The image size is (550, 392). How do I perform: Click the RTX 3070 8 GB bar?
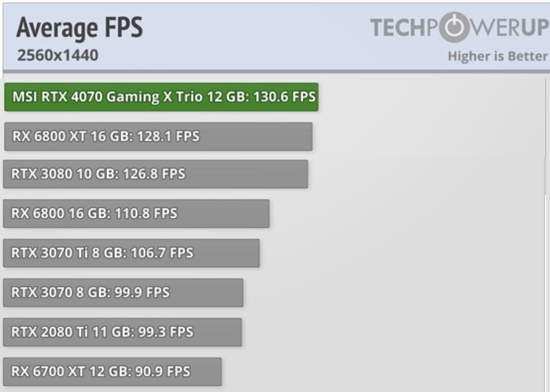pos(123,293)
